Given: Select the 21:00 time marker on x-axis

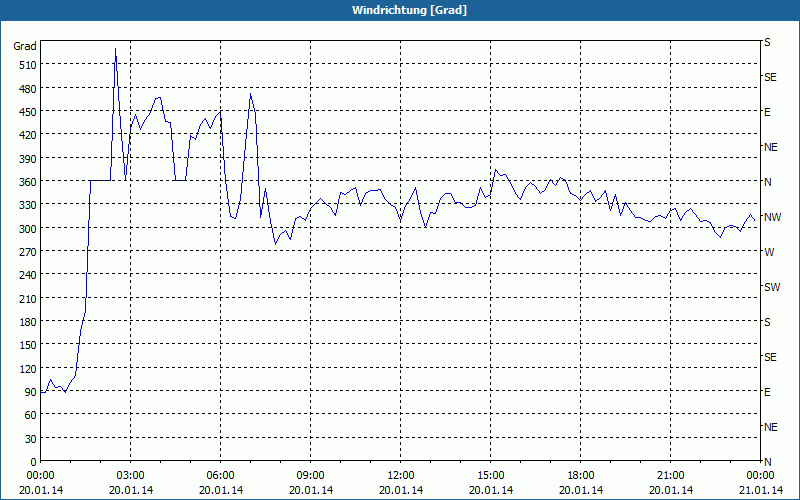Looking at the screenshot, I should [670, 475].
